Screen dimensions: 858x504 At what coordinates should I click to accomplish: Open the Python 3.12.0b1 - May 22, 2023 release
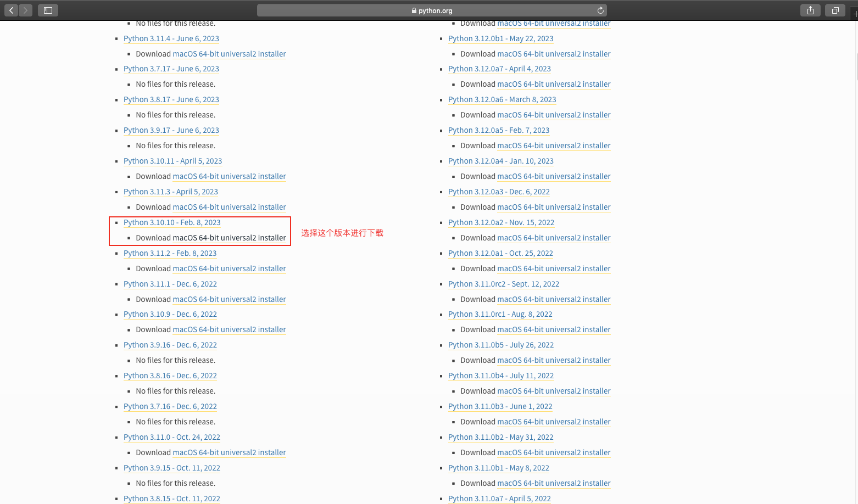[501, 38]
